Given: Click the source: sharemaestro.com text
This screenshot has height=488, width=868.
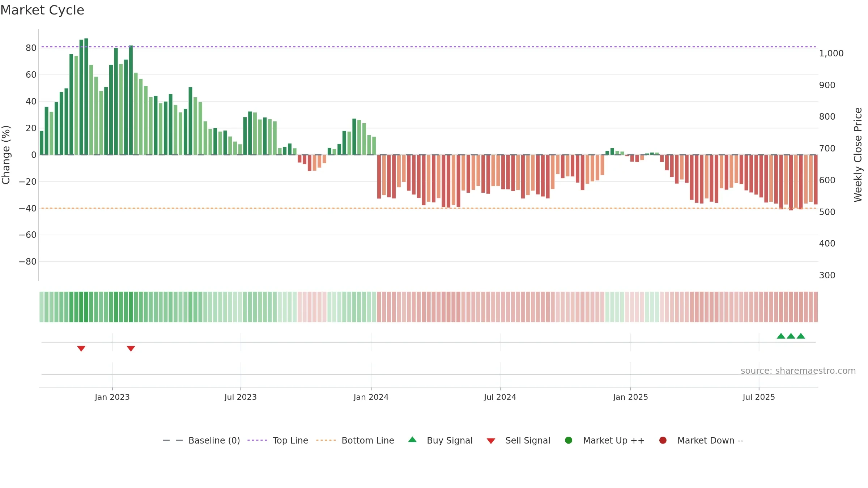Looking at the screenshot, I should pos(798,371).
